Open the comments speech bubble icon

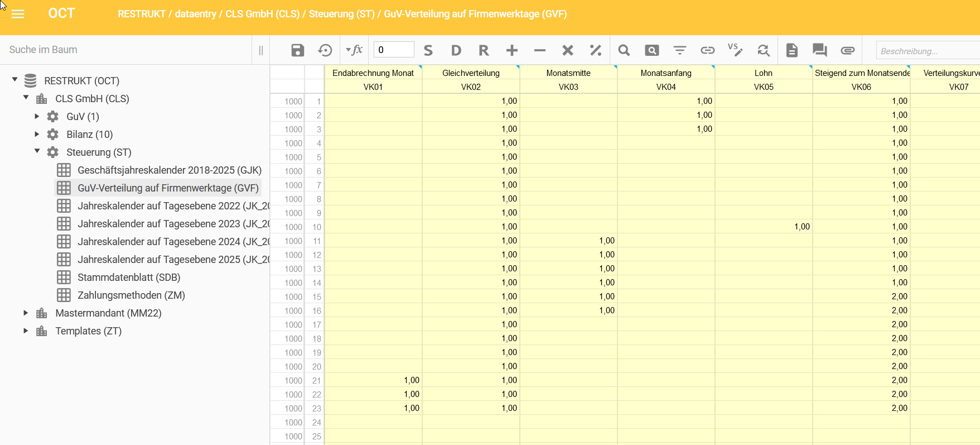point(819,50)
